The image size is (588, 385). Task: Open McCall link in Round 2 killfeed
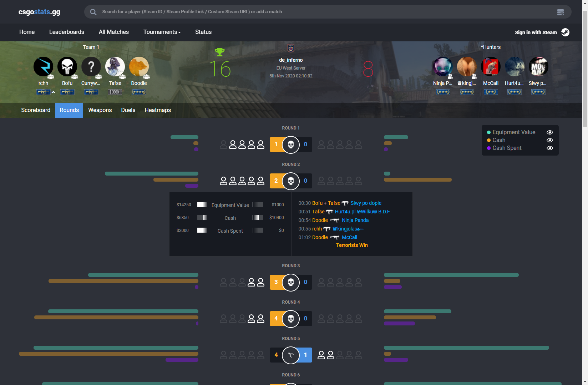(349, 237)
